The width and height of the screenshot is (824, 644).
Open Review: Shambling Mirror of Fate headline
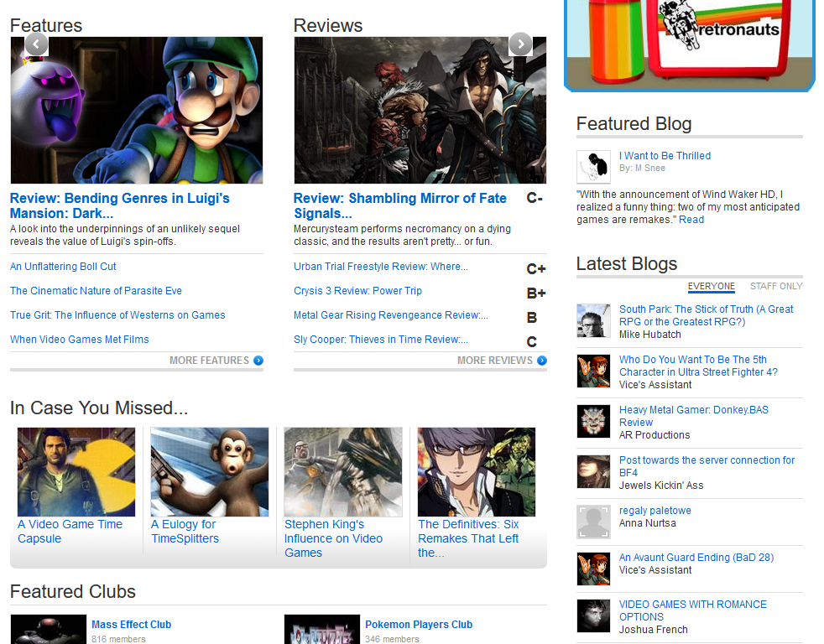pyautogui.click(x=400, y=205)
